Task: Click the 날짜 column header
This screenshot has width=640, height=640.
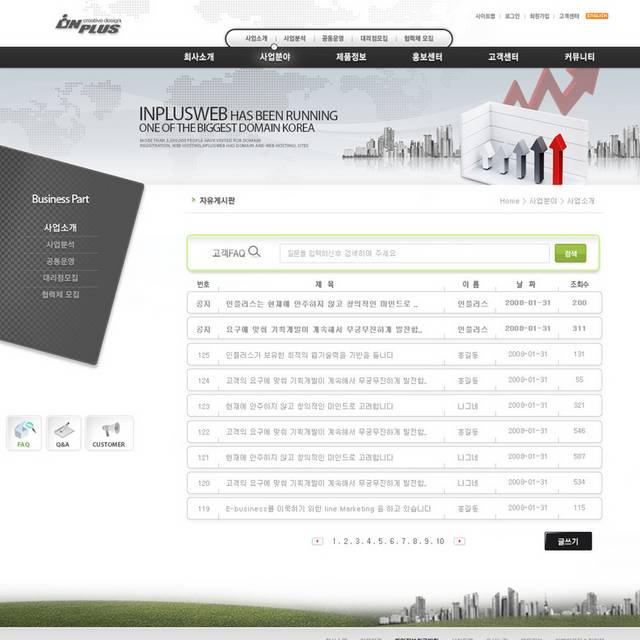Action: [526, 284]
